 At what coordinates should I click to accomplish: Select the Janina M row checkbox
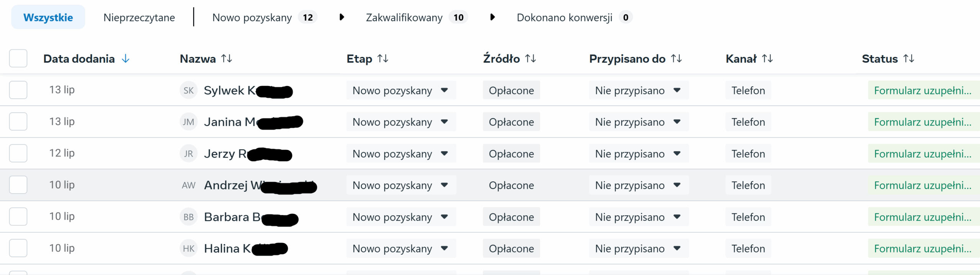pos(18,122)
